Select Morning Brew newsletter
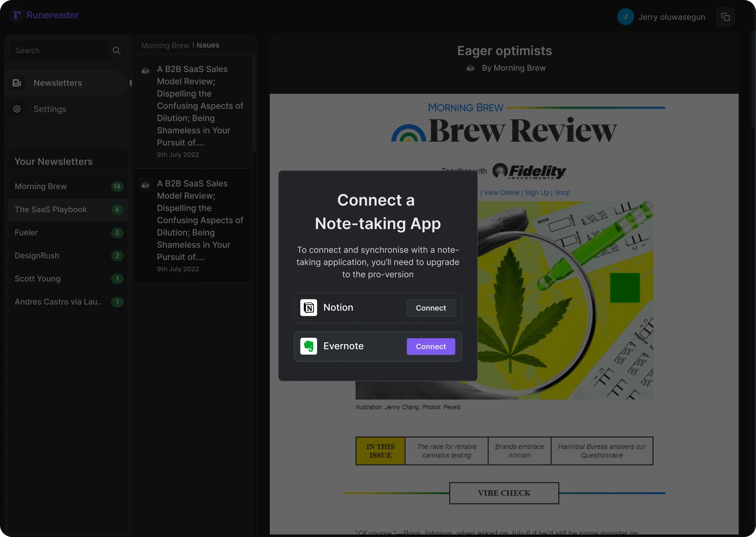This screenshot has width=756, height=537. pyautogui.click(x=68, y=186)
